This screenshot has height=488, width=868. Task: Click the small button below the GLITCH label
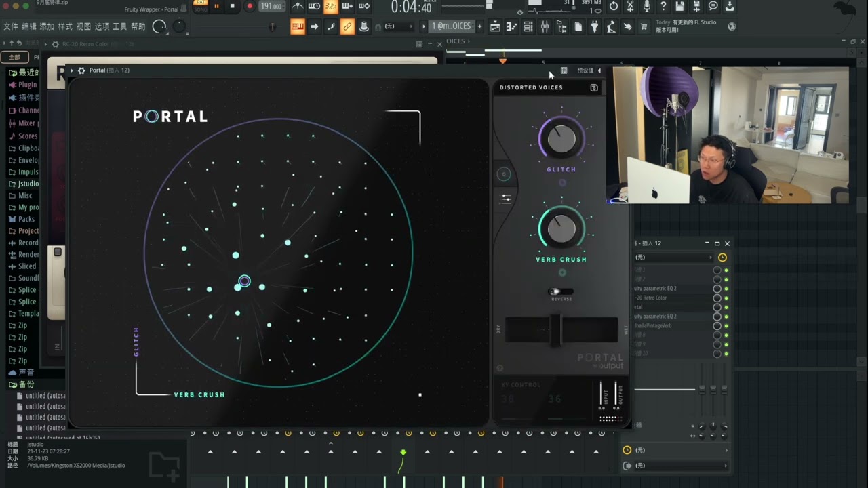[561, 182]
